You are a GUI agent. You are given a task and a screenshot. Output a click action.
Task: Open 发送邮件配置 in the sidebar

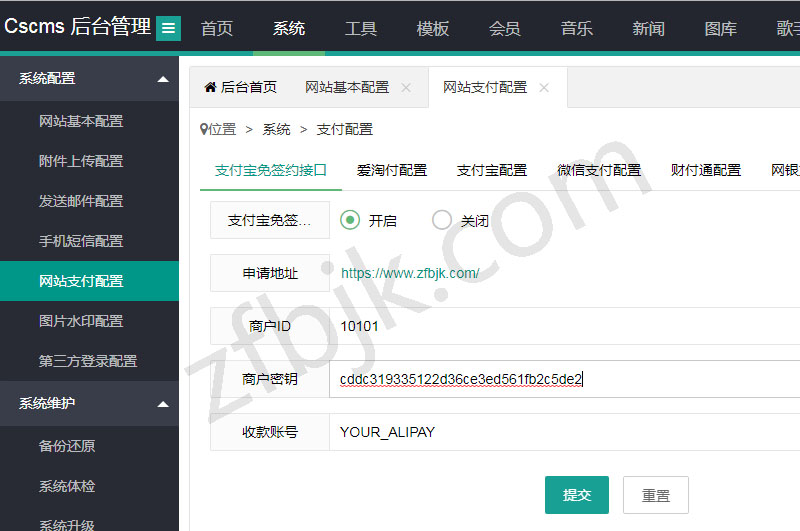[89, 201]
